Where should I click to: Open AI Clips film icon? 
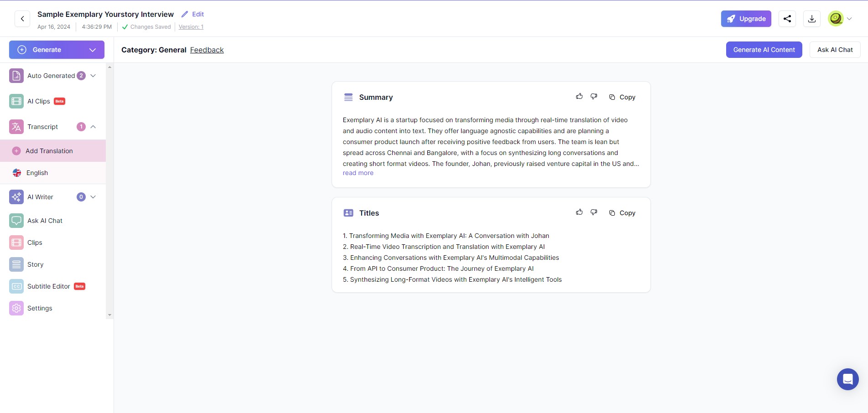(x=16, y=101)
